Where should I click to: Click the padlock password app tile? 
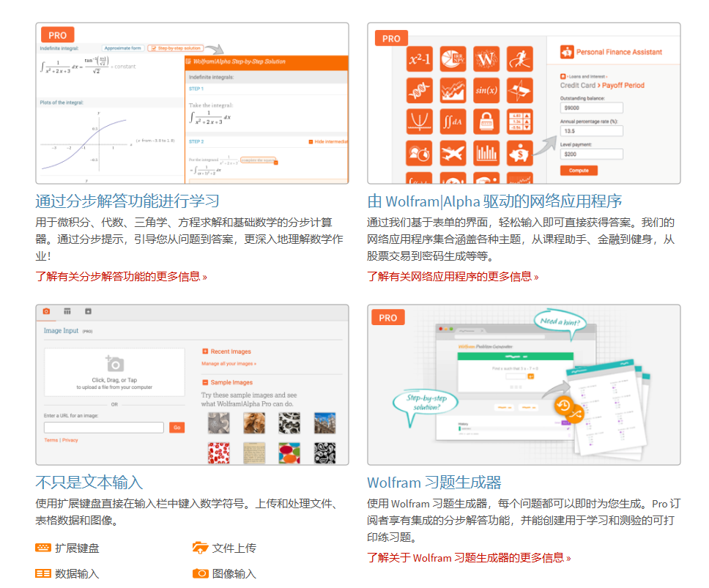pos(486,122)
